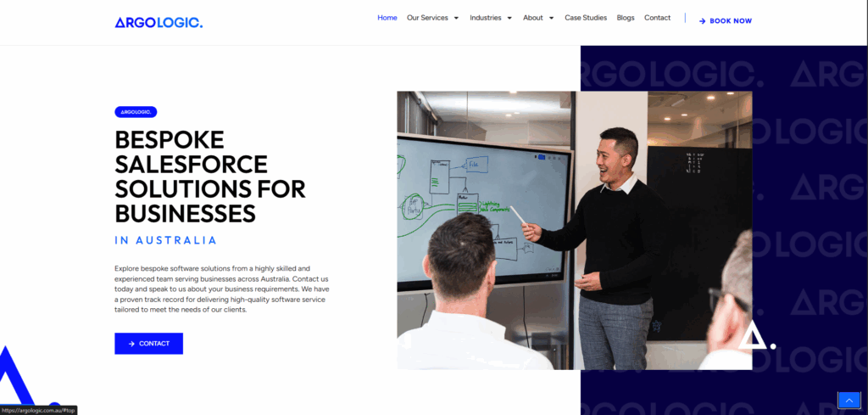Expand the Our Services dropdown arrow
The image size is (868, 415).
456,18
